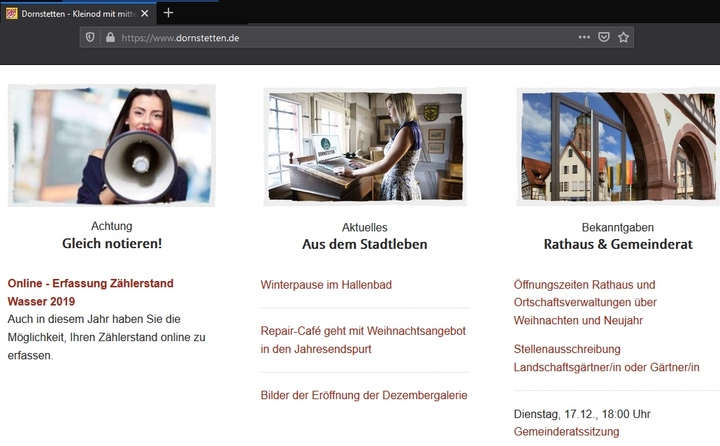
Task: Open the page actions three-dot menu
Action: 584,37
